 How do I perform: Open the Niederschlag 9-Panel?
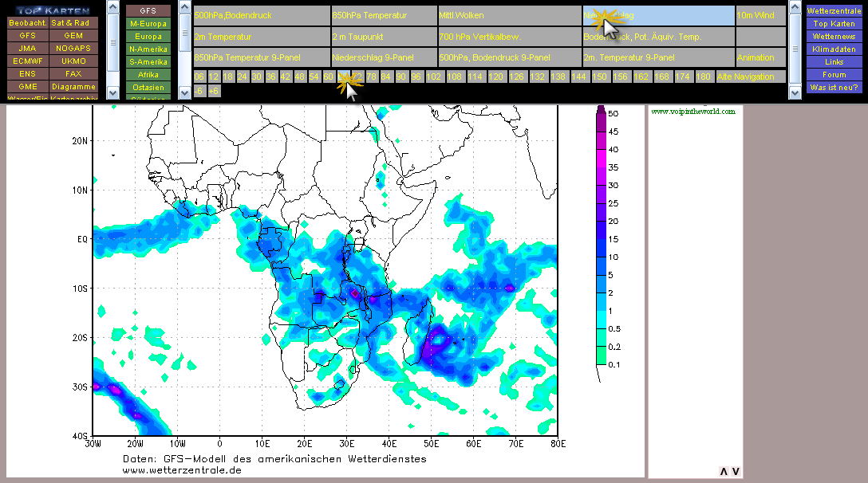tap(385, 57)
